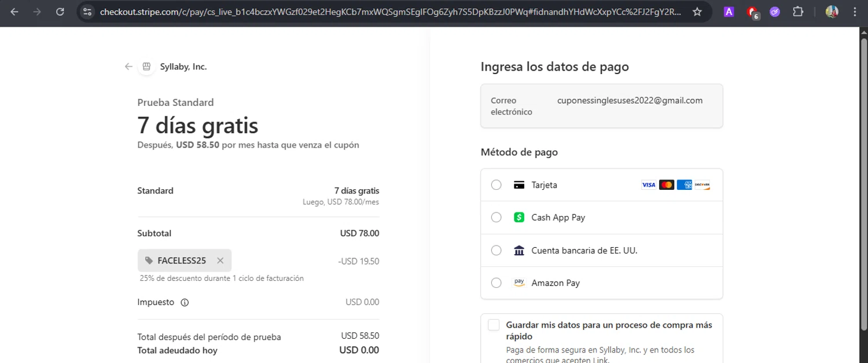
Task: Select Cuenta bancaria de EE. UU.
Action: coord(602,251)
